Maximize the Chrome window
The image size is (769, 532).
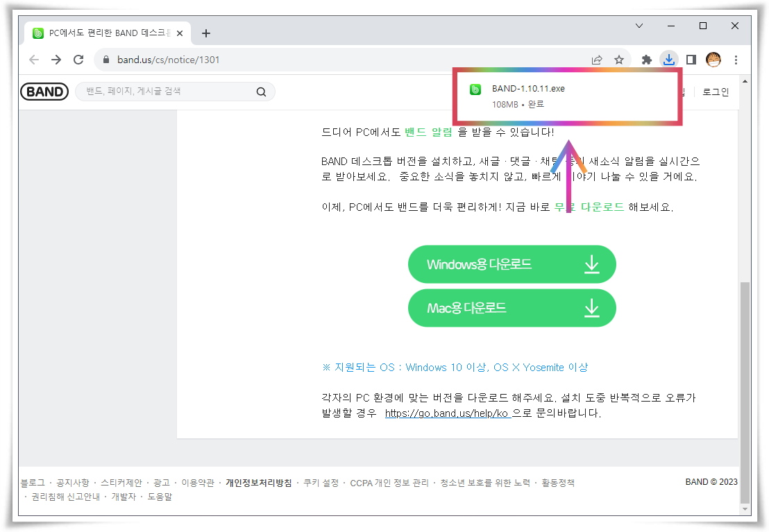(703, 26)
